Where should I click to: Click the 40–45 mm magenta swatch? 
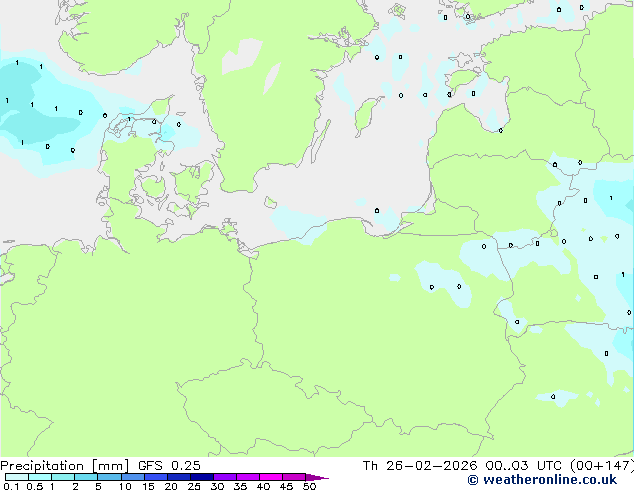click(x=271, y=477)
